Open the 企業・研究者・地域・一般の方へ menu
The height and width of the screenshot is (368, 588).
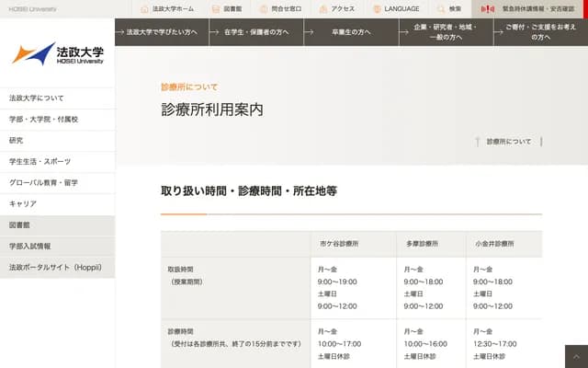[446, 32]
